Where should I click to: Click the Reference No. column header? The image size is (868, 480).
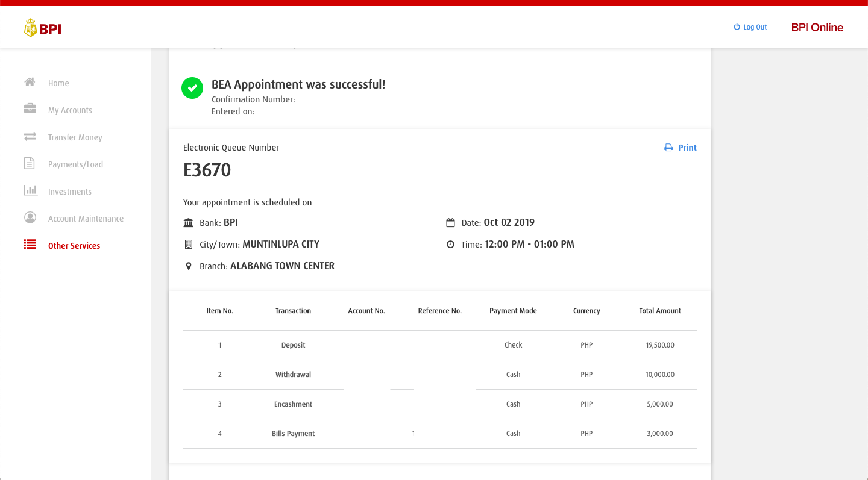440,311
